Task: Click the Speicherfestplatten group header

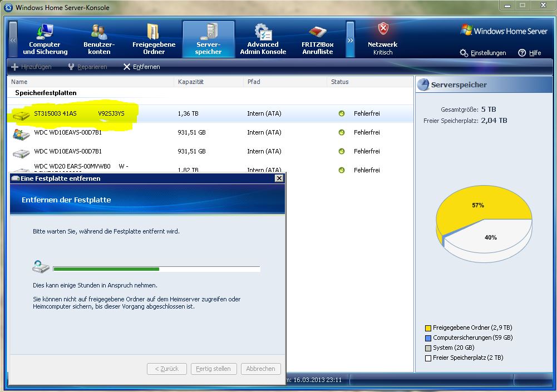Action: click(46, 93)
